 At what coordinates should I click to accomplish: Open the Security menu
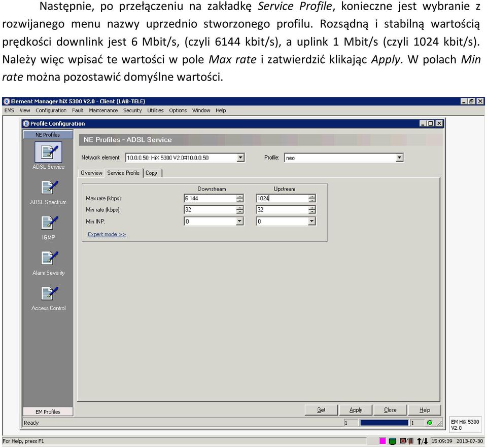click(132, 110)
